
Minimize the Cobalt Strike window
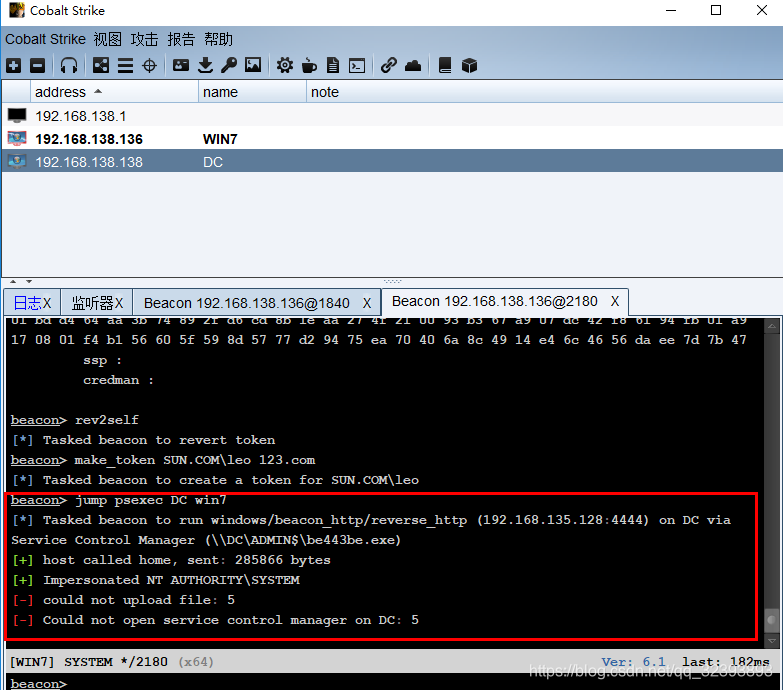coord(671,10)
